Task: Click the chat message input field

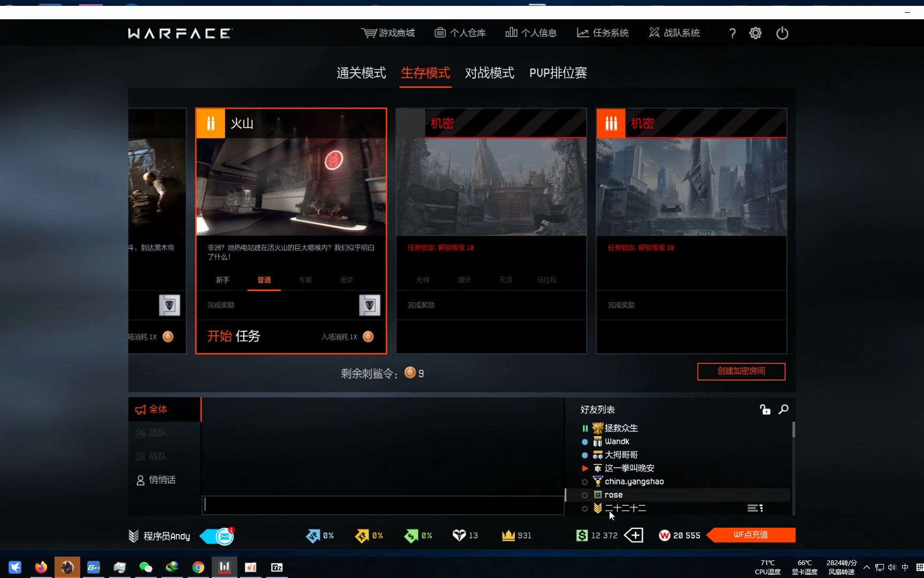Action: pos(383,505)
